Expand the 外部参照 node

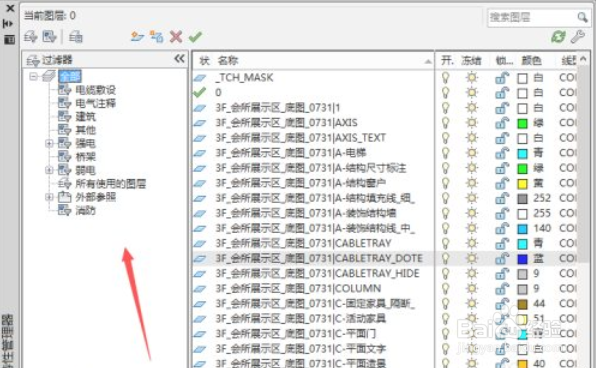[49, 197]
